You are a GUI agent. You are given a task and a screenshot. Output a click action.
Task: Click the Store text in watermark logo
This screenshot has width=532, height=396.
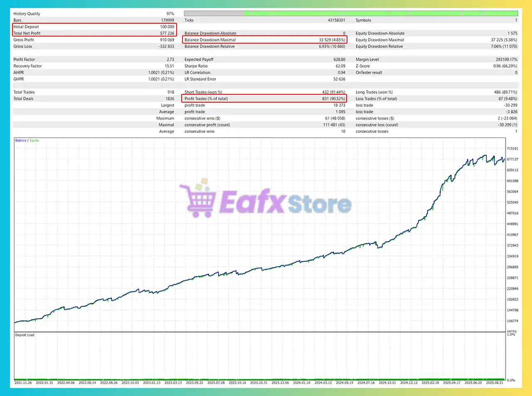pos(319,204)
